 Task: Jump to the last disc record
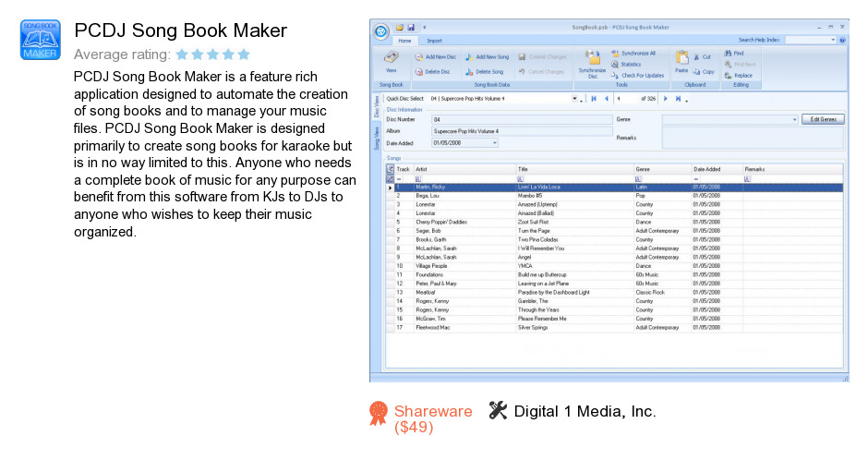[x=678, y=99]
